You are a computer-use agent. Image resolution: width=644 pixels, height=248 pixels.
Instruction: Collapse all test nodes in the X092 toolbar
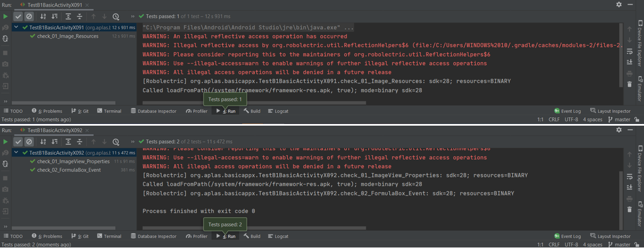click(x=80, y=142)
